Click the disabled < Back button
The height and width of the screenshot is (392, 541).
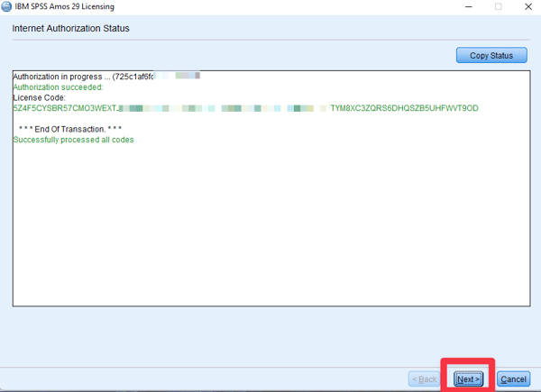(x=425, y=379)
